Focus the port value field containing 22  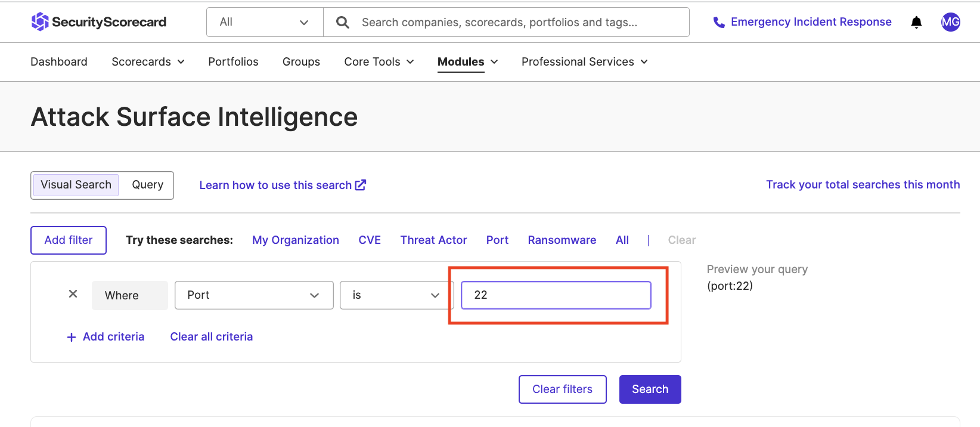click(x=556, y=295)
